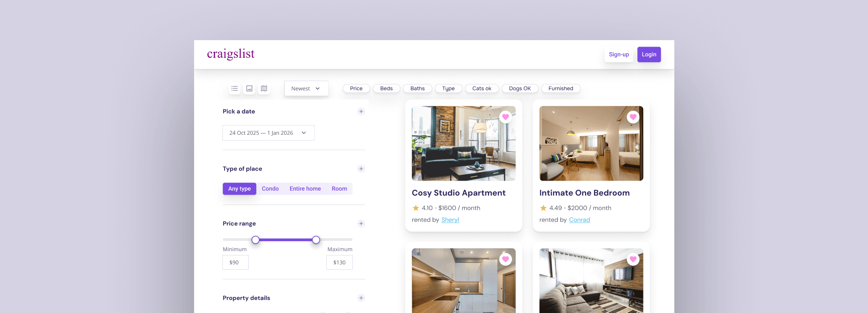
Task: Toggle the Furnished filter chip
Action: pyautogui.click(x=561, y=88)
